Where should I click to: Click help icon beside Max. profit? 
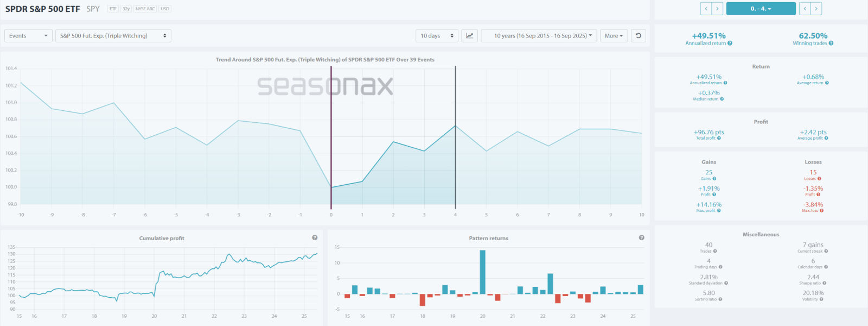click(x=719, y=211)
